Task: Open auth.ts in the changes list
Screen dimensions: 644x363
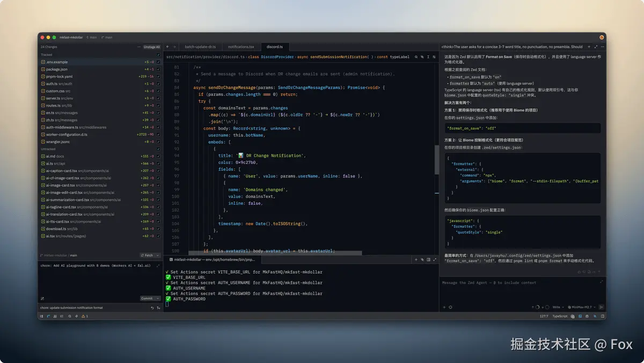Action: pyautogui.click(x=99, y=84)
